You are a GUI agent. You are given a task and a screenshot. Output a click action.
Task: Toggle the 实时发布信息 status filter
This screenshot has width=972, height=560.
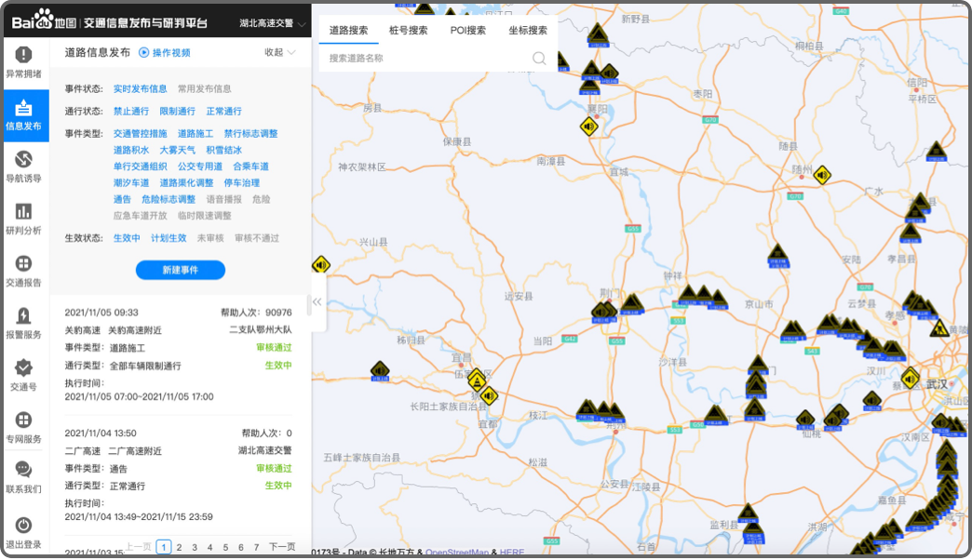coord(140,89)
